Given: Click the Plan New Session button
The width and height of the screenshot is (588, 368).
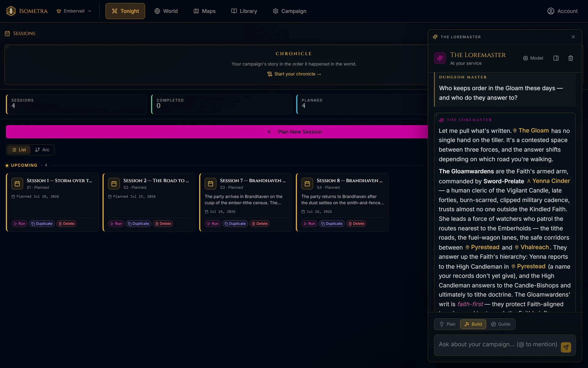Looking at the screenshot, I should tap(217, 132).
